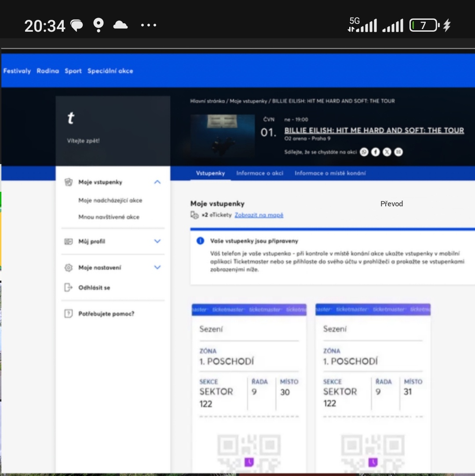Open the Speciální akce category
The image size is (475, 476).
pos(110,71)
